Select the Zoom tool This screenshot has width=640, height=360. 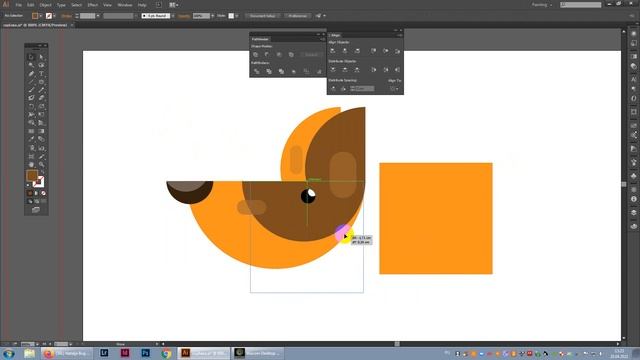(x=41, y=164)
